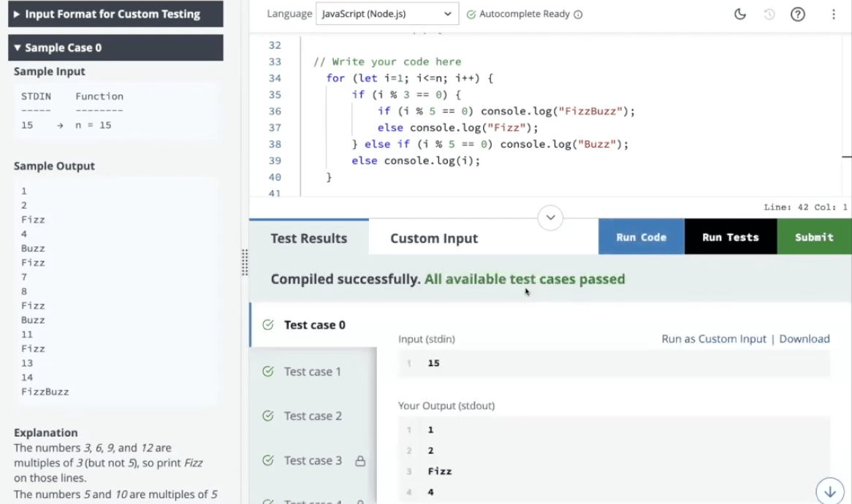Image resolution: width=852 pixels, height=504 pixels.
Task: Click the 'Explanation' heading
Action: point(45,433)
